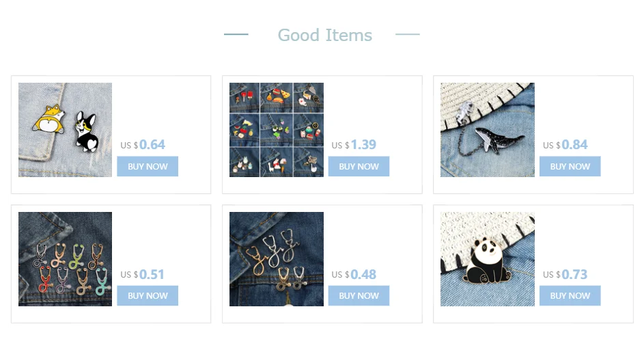Select the US $0.73 price label
The image size is (644, 361).
(565, 274)
